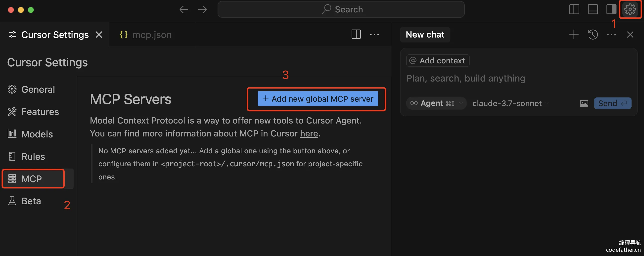Go back with the left arrow
Viewport: 644px width, 256px height.
184,10
